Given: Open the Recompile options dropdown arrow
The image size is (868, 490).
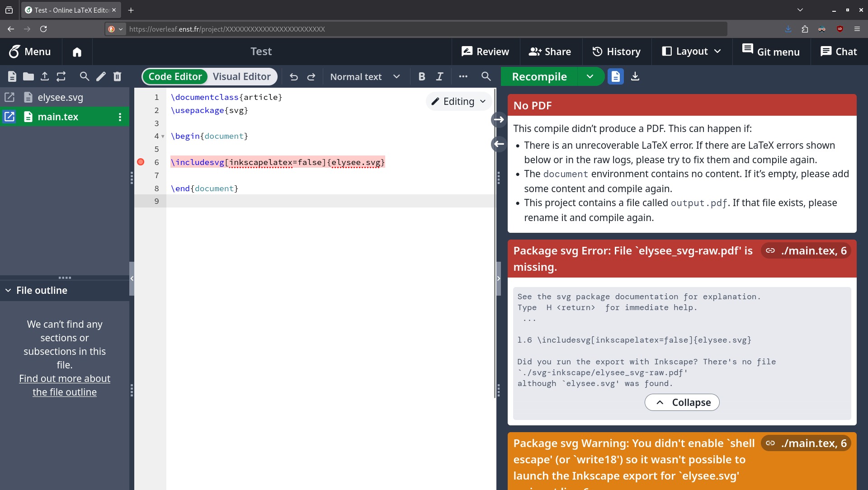Looking at the screenshot, I should 590,76.
